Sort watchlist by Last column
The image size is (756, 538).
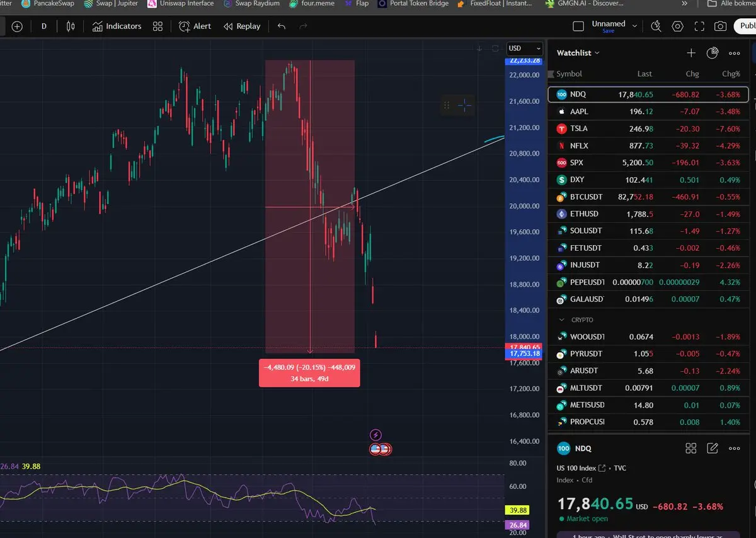[x=644, y=74]
